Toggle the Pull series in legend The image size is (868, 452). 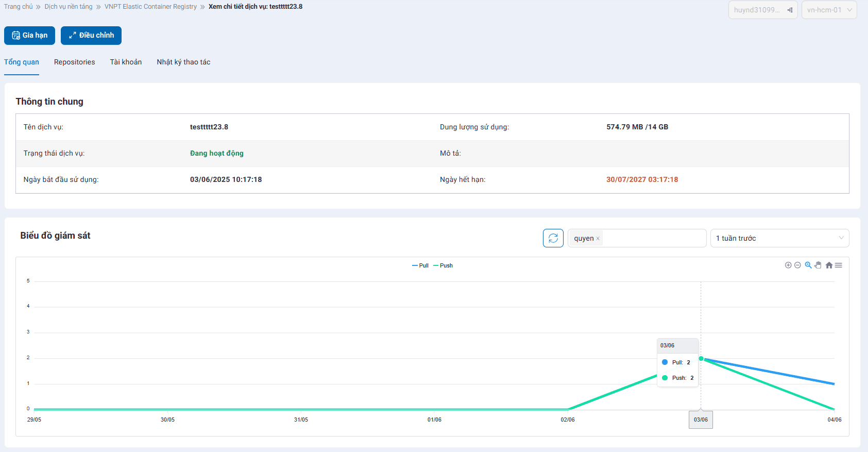tap(420, 266)
